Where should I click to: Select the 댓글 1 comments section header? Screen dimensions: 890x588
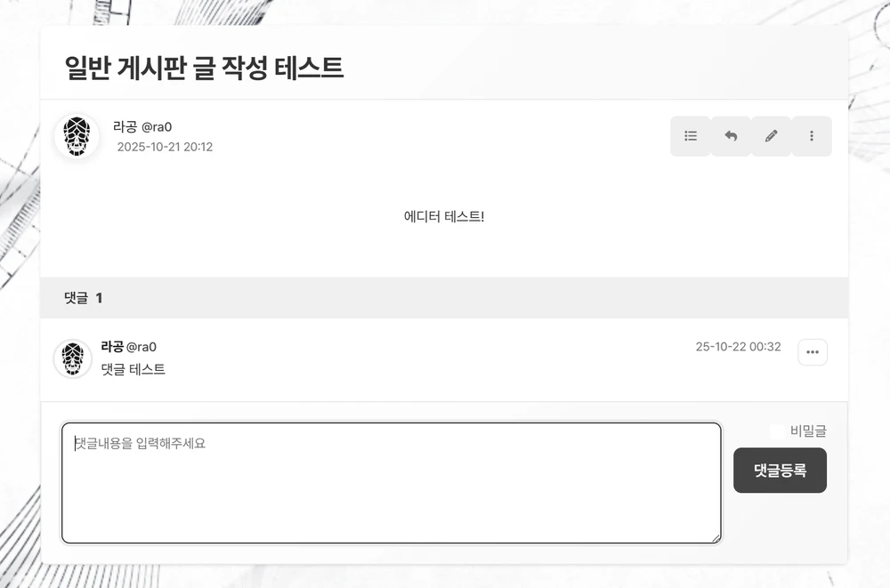[81, 297]
